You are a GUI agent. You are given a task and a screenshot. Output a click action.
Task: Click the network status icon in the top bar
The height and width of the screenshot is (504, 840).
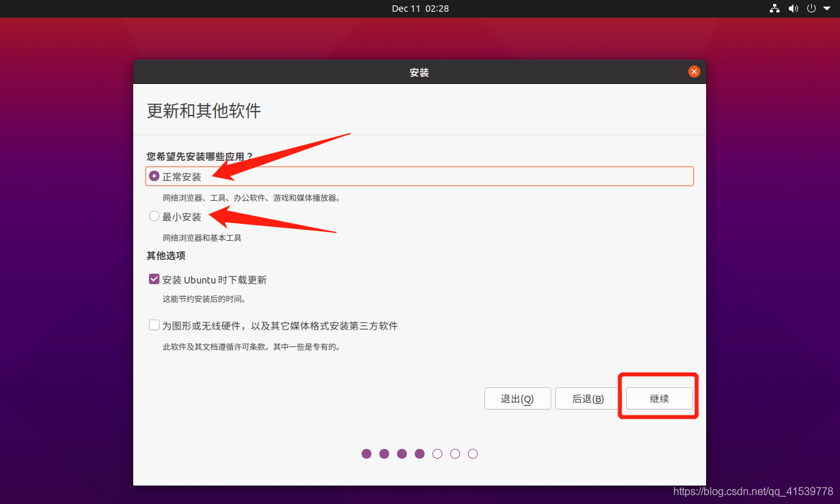pos(774,9)
